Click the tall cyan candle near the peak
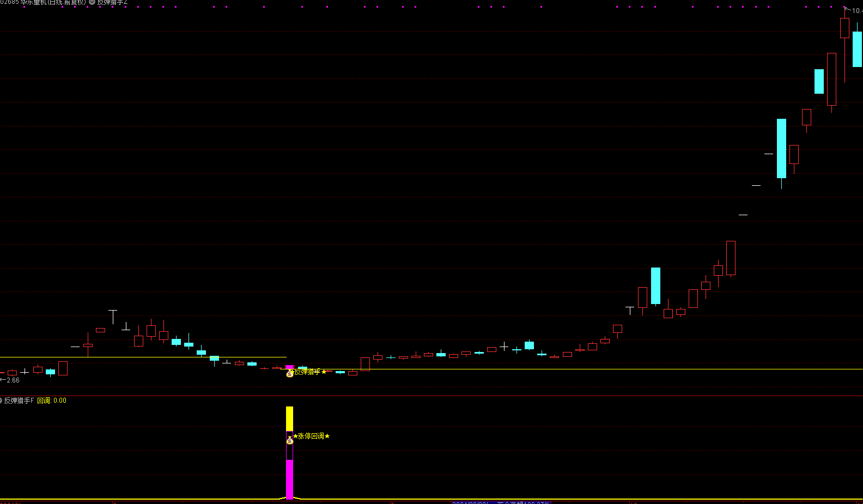 coord(781,148)
